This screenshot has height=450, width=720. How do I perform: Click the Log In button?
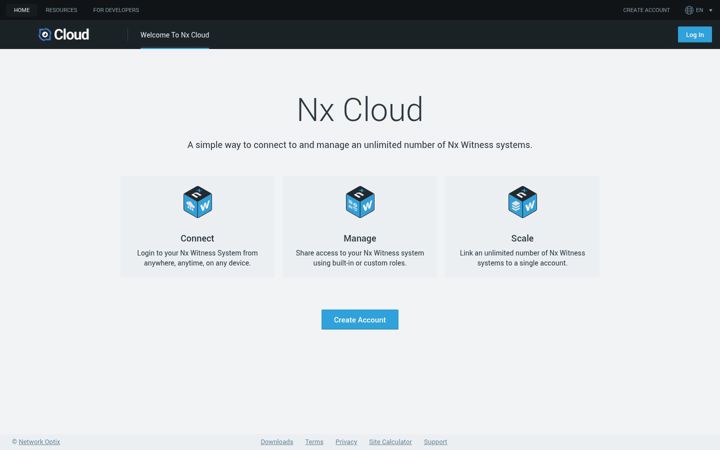click(695, 34)
